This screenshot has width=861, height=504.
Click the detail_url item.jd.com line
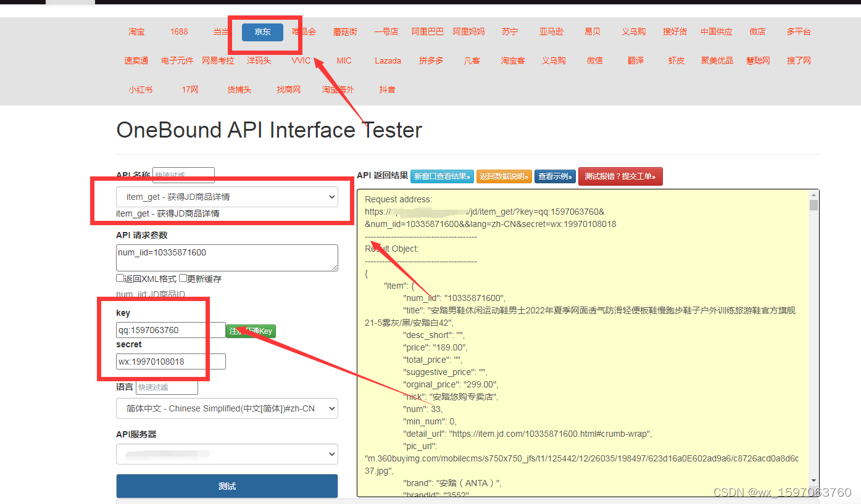coord(528,434)
